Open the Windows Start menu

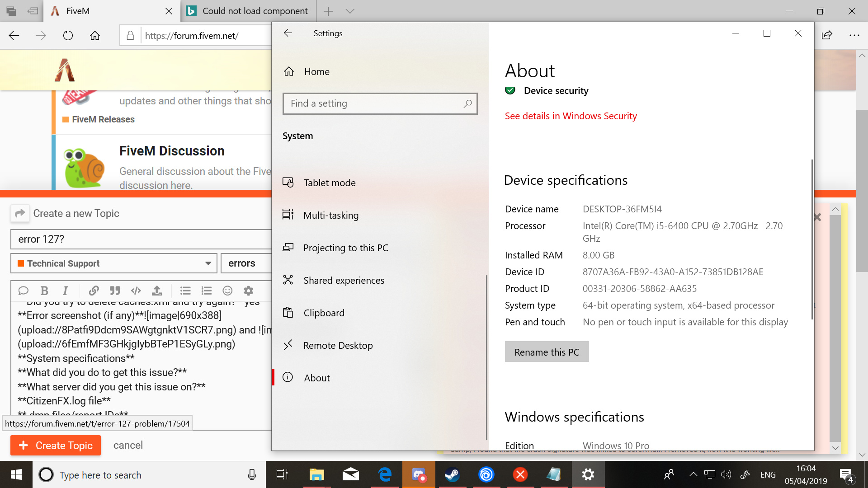[x=16, y=474]
